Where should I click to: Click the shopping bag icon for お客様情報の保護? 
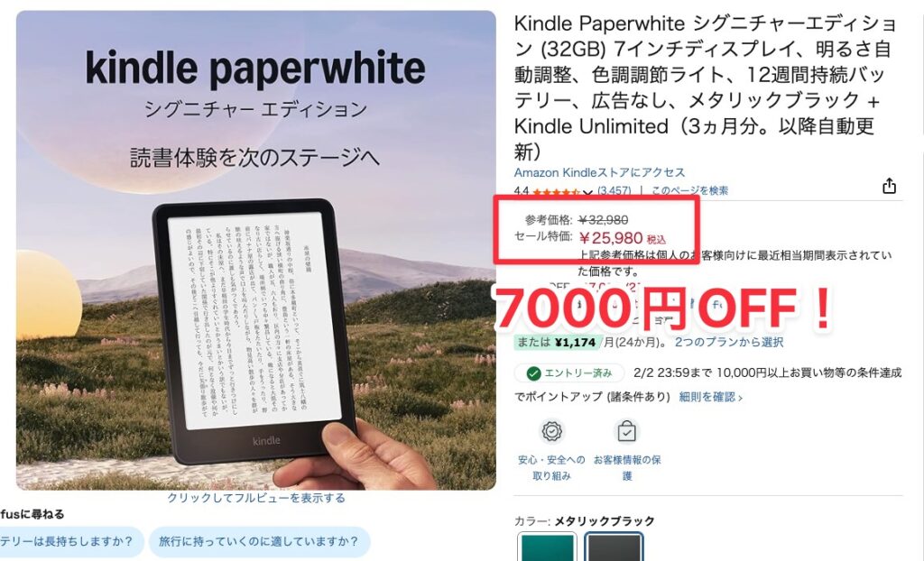[x=626, y=431]
